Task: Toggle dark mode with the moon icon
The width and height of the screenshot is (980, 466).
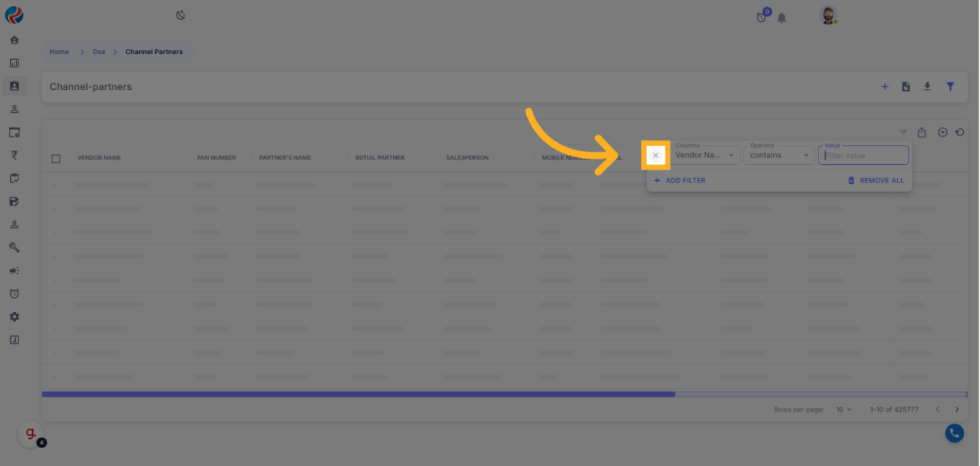Action: (181, 15)
